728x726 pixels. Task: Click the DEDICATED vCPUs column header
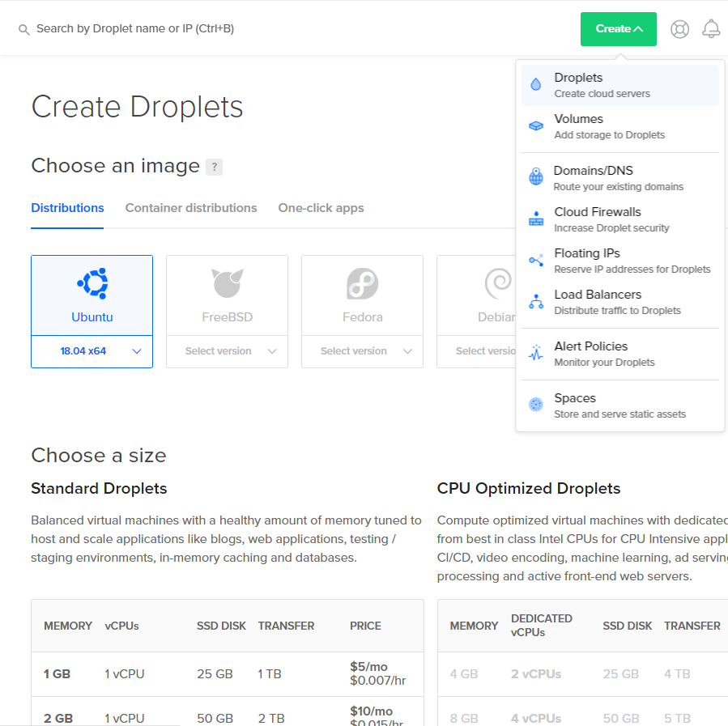[x=542, y=626]
